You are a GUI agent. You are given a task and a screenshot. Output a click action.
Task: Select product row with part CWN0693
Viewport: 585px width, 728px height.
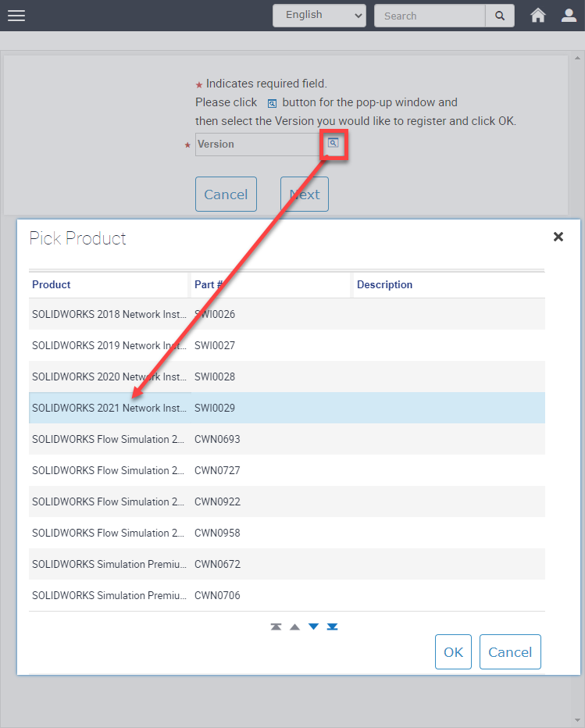point(217,439)
